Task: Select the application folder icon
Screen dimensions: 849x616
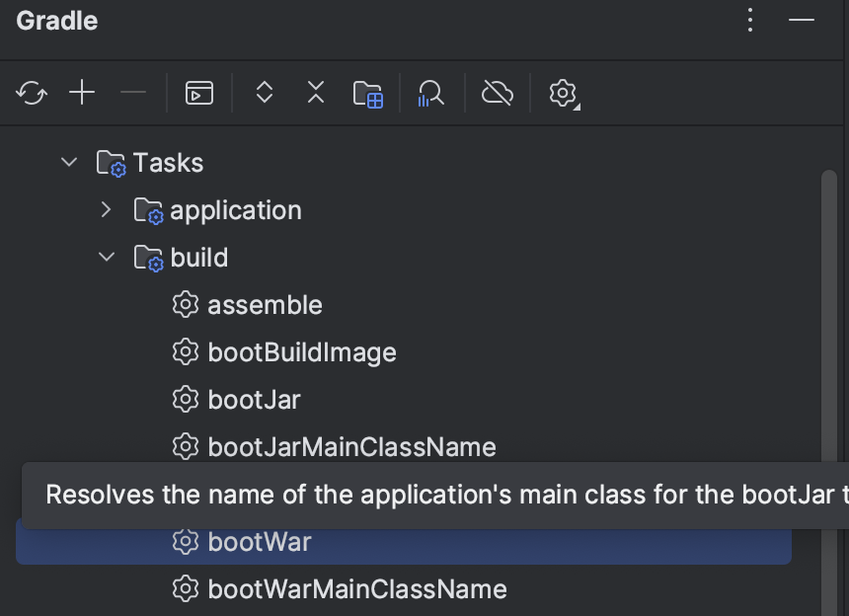Action: 149,211
